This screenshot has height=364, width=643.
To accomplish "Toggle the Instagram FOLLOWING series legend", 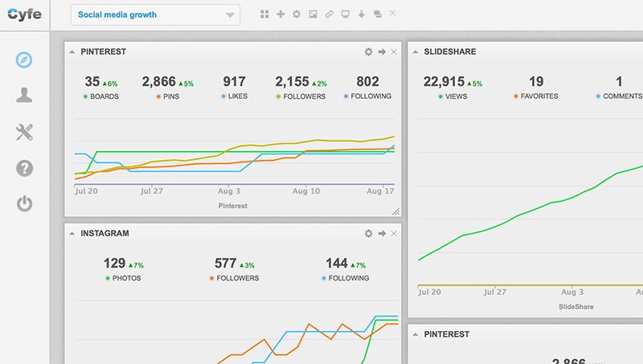I will click(346, 278).
